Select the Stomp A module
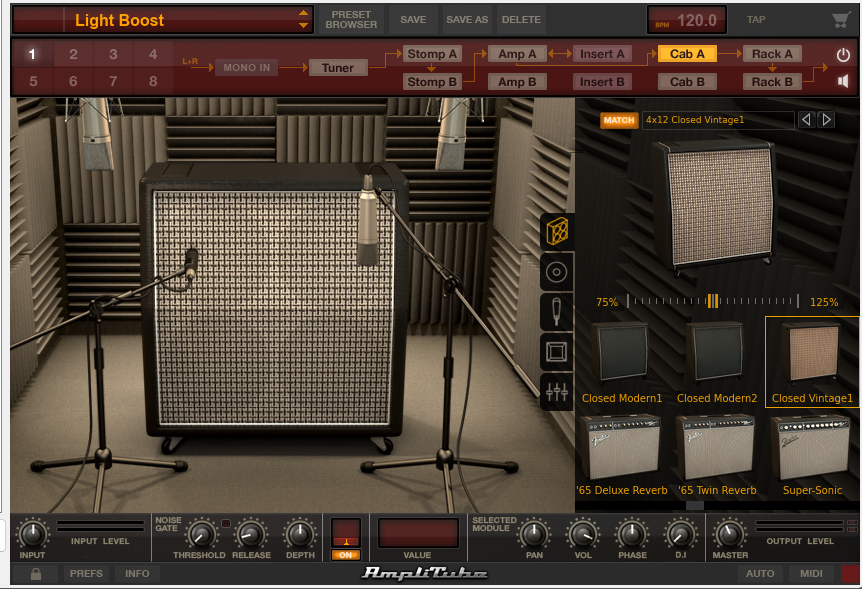This screenshot has height=589, width=862. coord(432,54)
